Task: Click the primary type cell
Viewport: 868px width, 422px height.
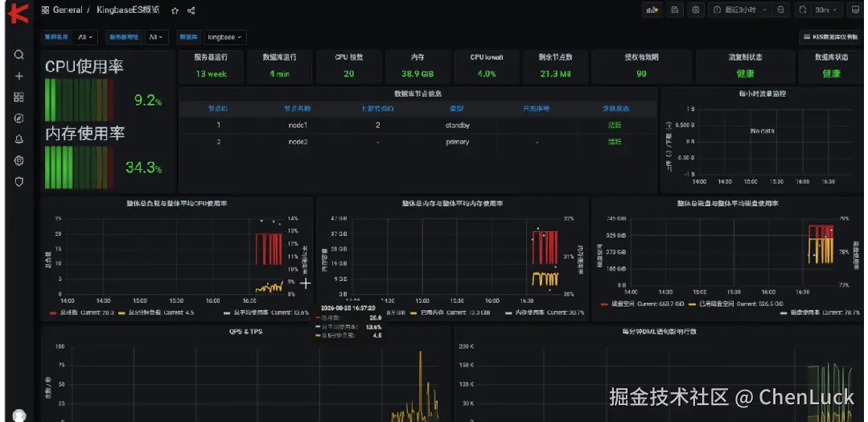Action: coord(457,142)
